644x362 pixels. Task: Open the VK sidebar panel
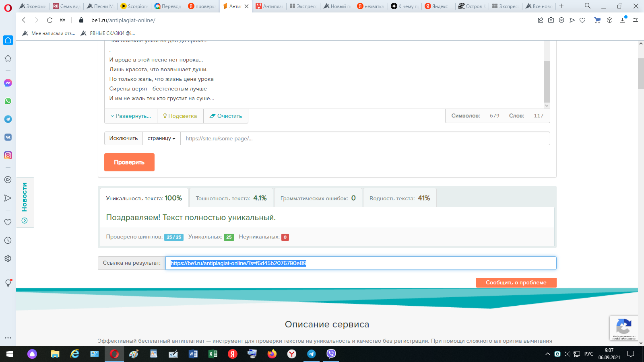click(8, 137)
